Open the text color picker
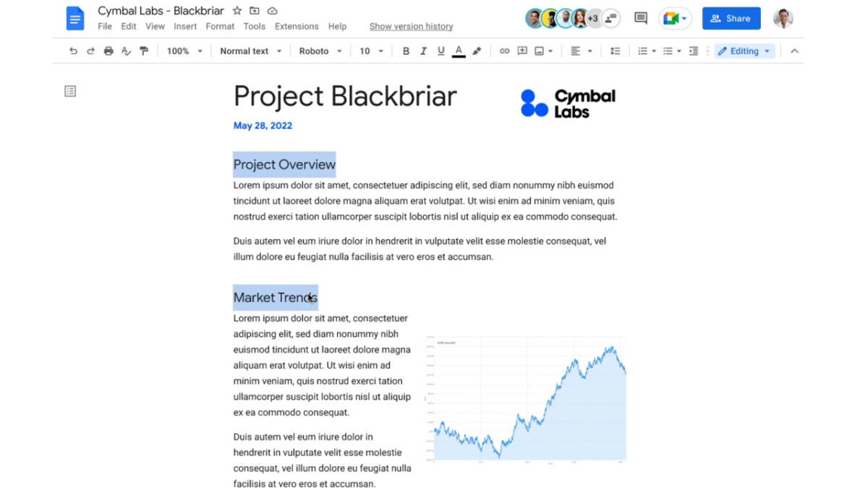This screenshot has height=488, width=868. click(459, 51)
